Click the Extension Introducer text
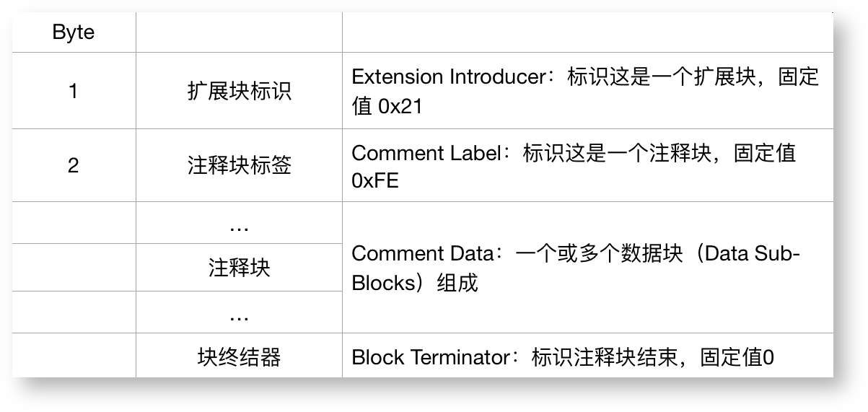The height and width of the screenshot is (412, 868). (x=447, y=77)
